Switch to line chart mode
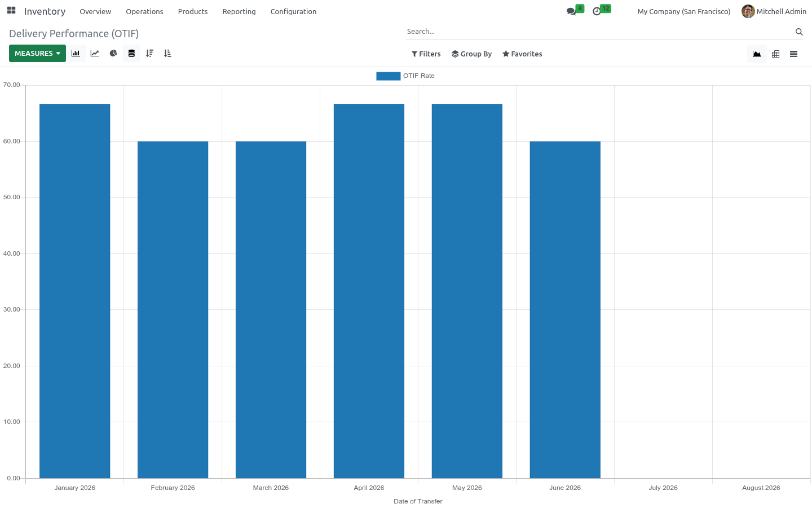This screenshot has height=508, width=812. (x=95, y=54)
